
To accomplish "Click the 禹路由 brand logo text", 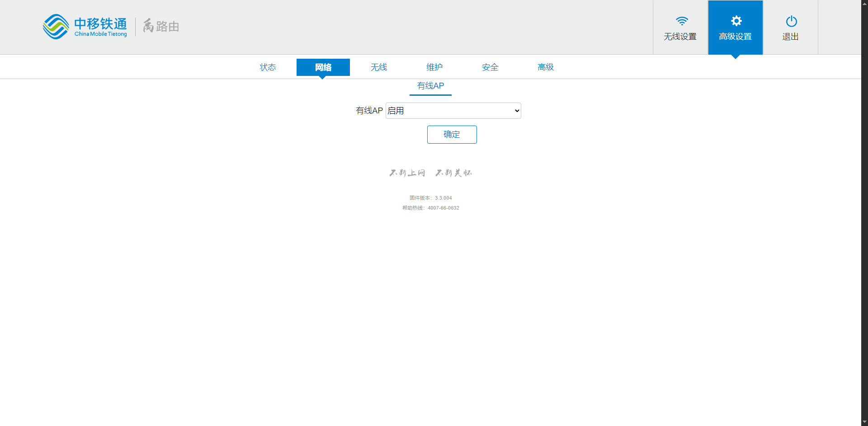I will tap(161, 26).
